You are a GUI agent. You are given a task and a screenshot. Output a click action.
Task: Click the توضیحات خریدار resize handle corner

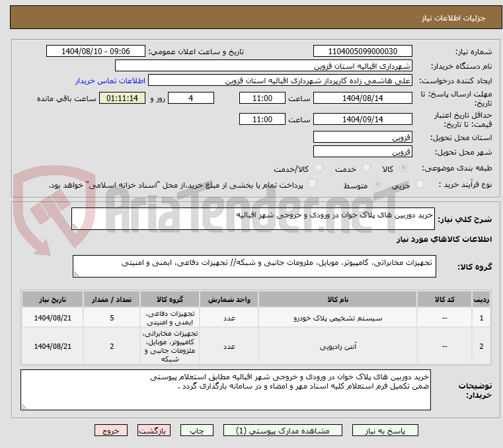24,406
